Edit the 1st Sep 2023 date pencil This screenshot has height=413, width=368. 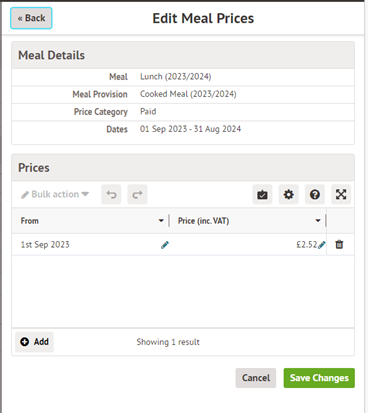(x=165, y=245)
